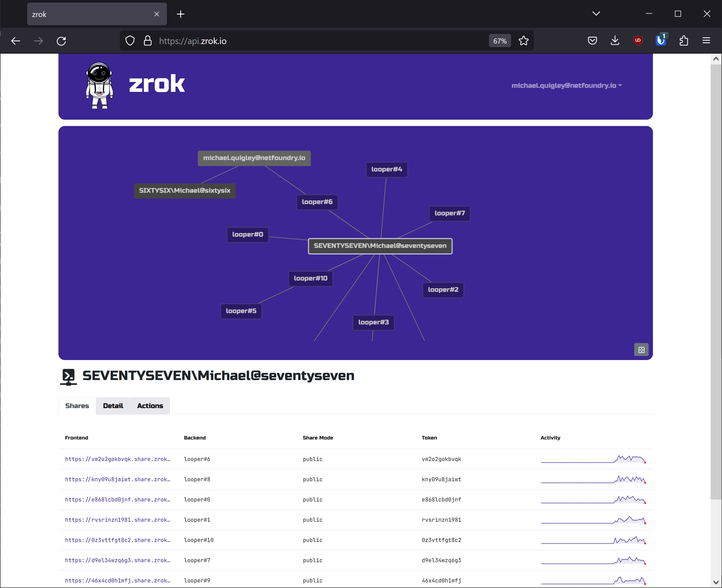This screenshot has height=588, width=722.
Task: Open the Bitwarden extension icon
Action: click(x=660, y=41)
